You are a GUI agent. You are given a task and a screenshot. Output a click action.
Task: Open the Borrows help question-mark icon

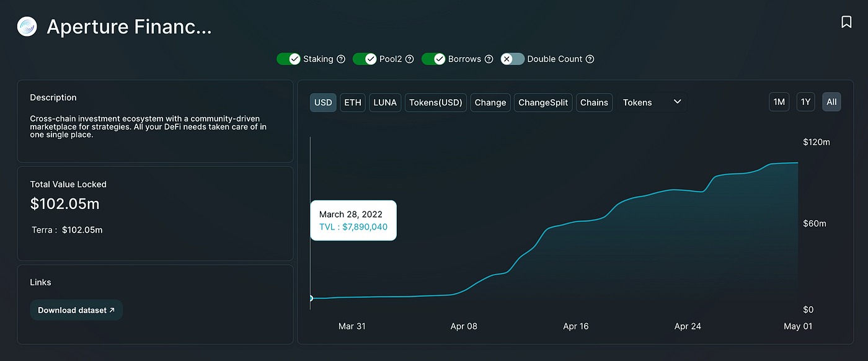tap(489, 59)
